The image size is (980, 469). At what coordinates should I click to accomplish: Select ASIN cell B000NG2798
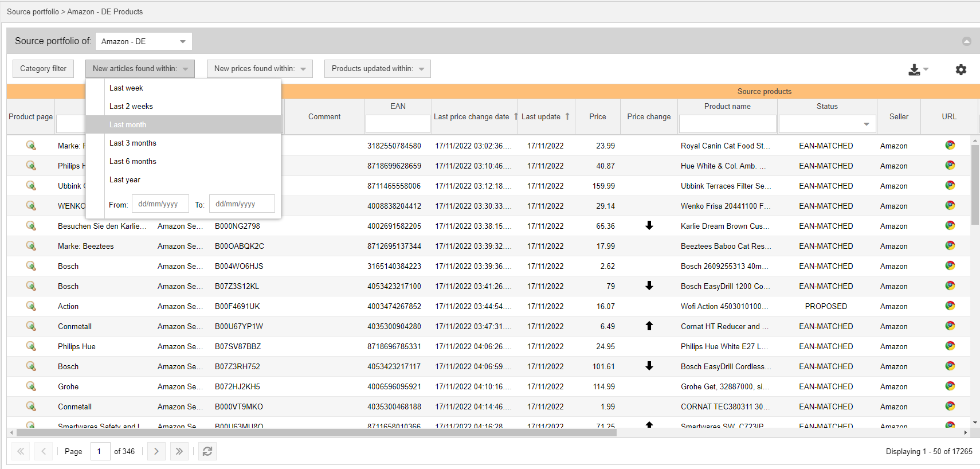(x=237, y=226)
